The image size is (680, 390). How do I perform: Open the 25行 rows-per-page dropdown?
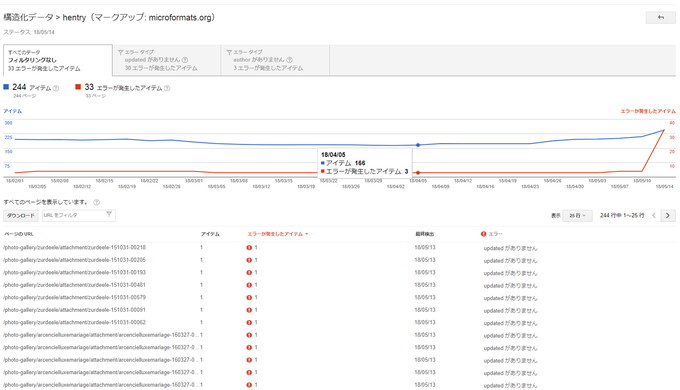tap(578, 216)
